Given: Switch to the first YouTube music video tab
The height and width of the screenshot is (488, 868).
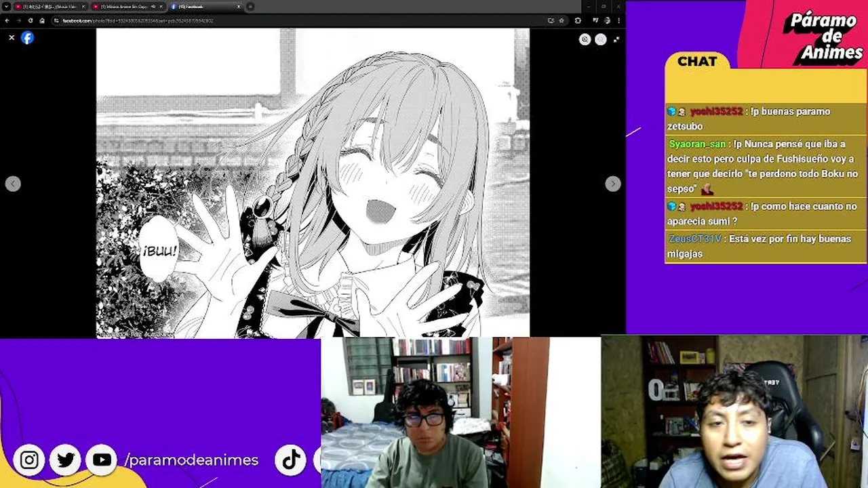Looking at the screenshot, I should (x=50, y=6).
